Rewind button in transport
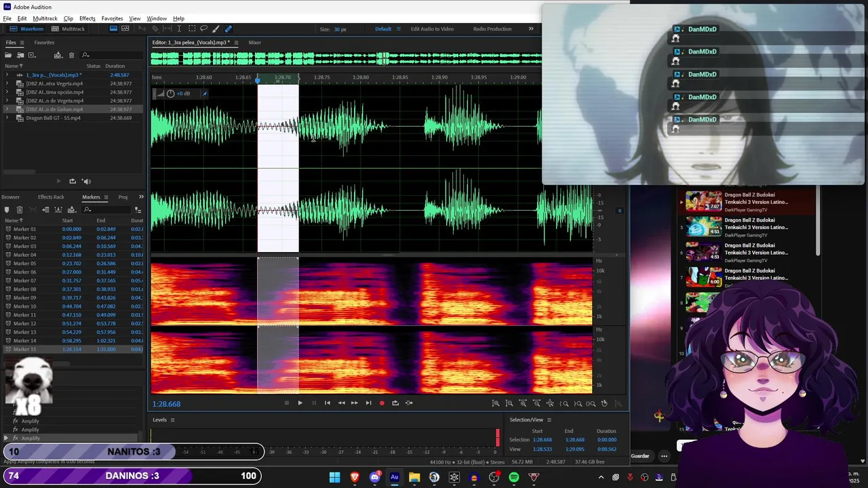Image resolution: width=868 pixels, height=488 pixels. pyautogui.click(x=342, y=403)
